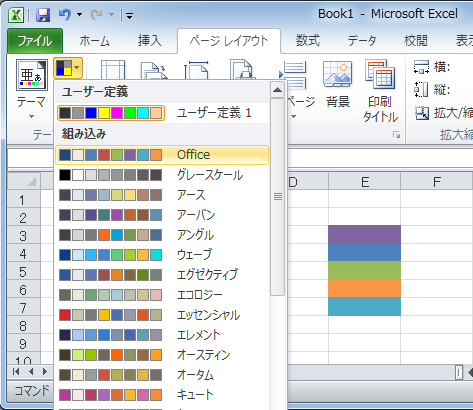Select the ユーザー定義 1 custom color scheme
The image size is (473, 410).
click(162, 113)
